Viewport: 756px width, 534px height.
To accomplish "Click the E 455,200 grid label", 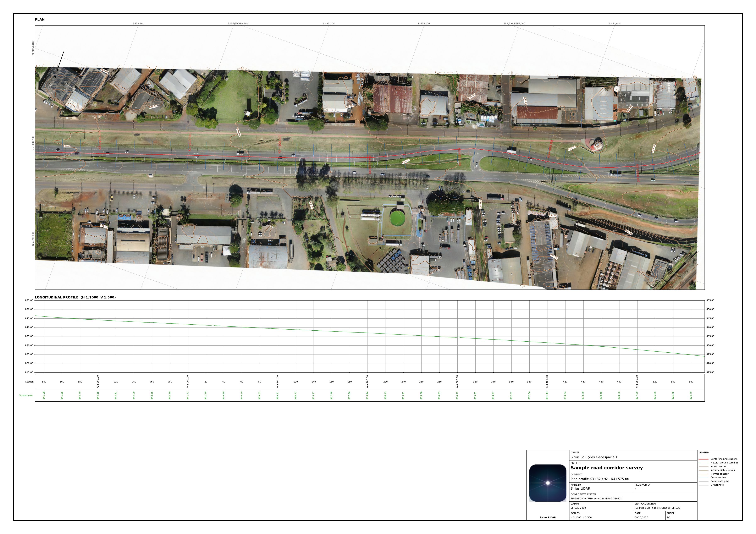I will pos(329,24).
